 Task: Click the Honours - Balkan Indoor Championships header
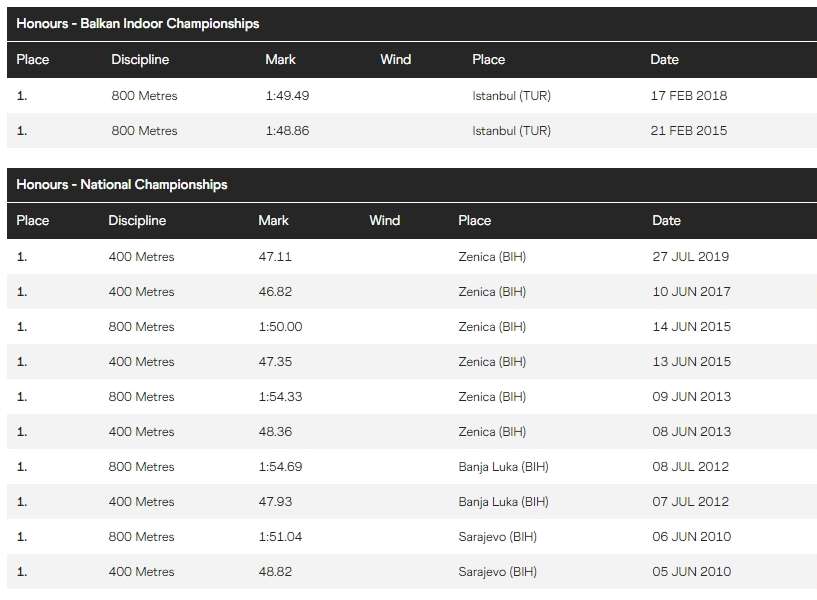tap(138, 23)
